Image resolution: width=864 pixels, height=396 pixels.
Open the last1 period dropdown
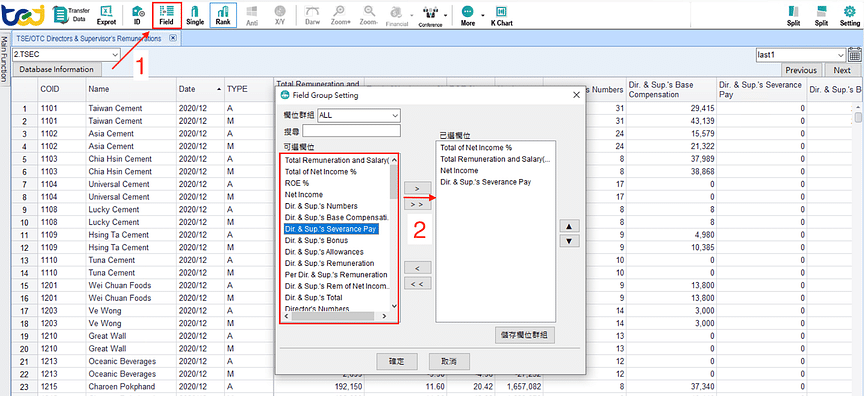click(840, 55)
